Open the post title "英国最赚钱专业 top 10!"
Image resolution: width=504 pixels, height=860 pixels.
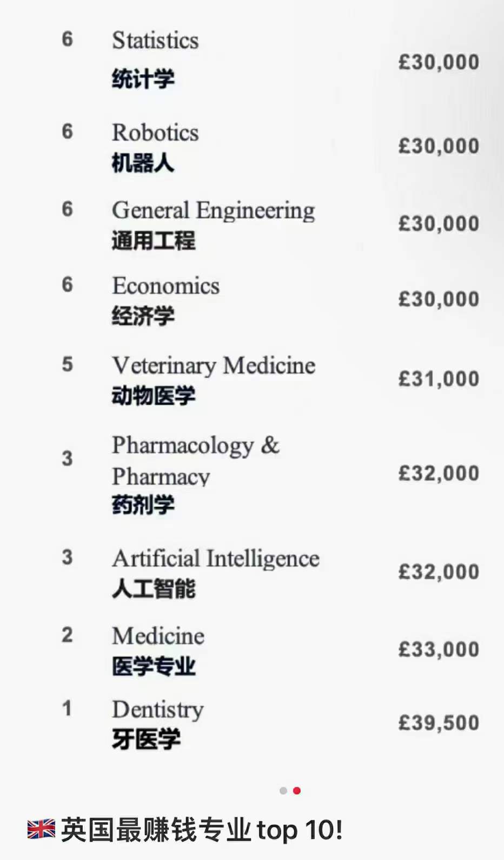201,830
